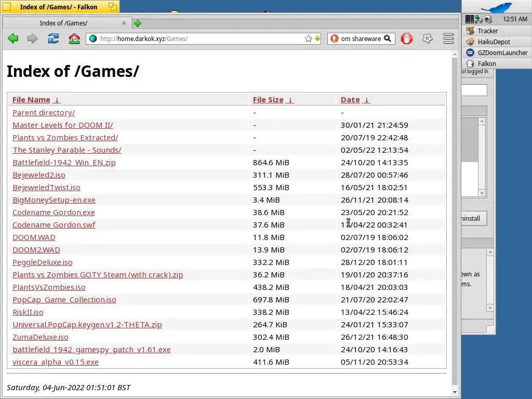Download Codename Gordon.exe
This screenshot has width=532, height=399.
(54, 212)
